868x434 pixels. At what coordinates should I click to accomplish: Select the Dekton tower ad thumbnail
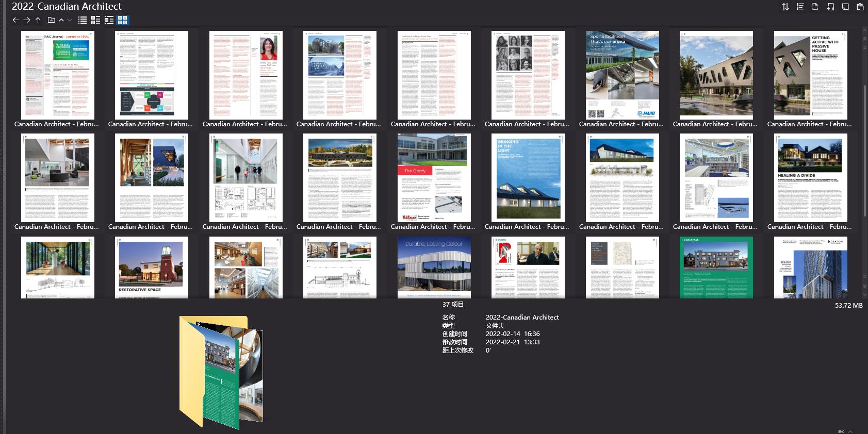pos(810,268)
